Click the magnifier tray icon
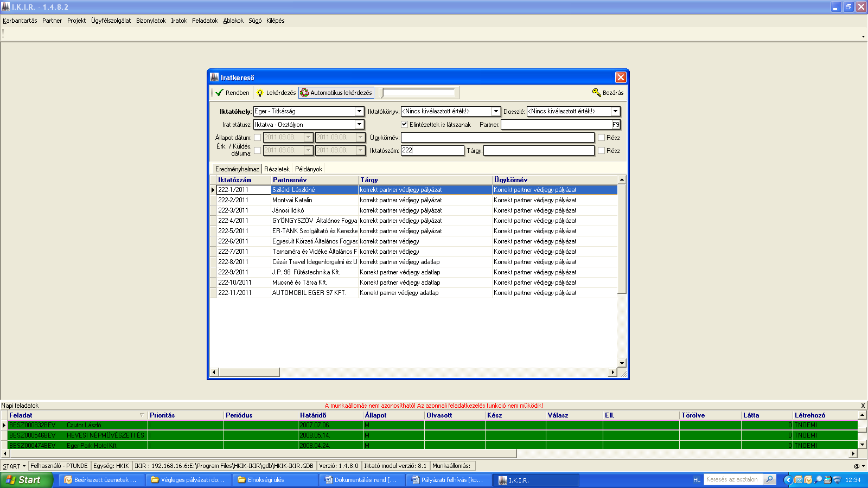Screen dimensions: 868x488 818,480
